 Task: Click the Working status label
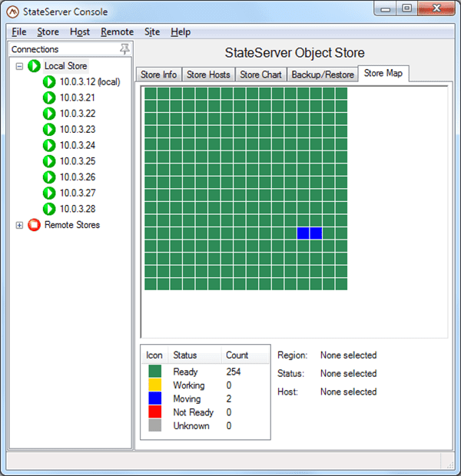(x=189, y=385)
